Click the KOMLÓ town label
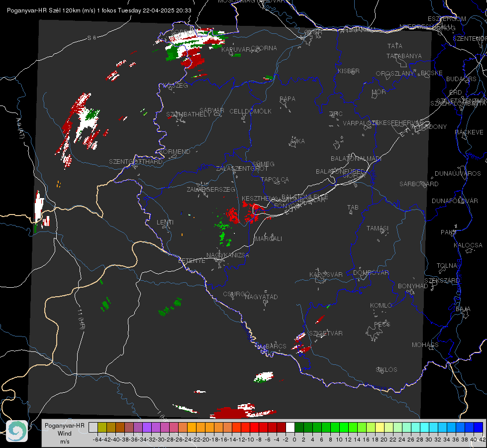Screen dimensions: 487x448 381,306
